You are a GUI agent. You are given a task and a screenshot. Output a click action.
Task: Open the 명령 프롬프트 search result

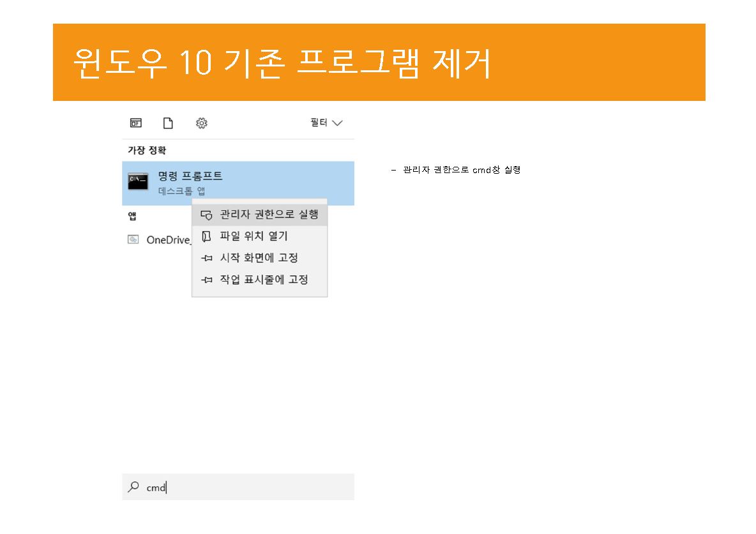(190, 176)
